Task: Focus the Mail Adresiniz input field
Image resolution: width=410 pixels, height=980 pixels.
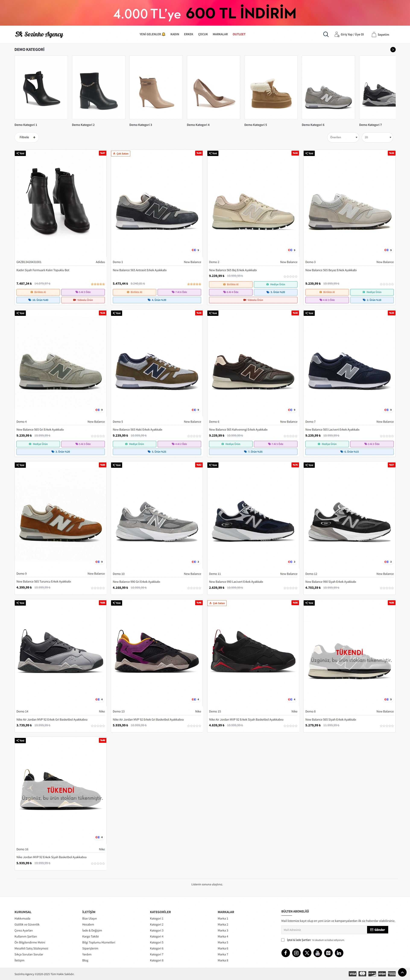Action: pos(324,929)
